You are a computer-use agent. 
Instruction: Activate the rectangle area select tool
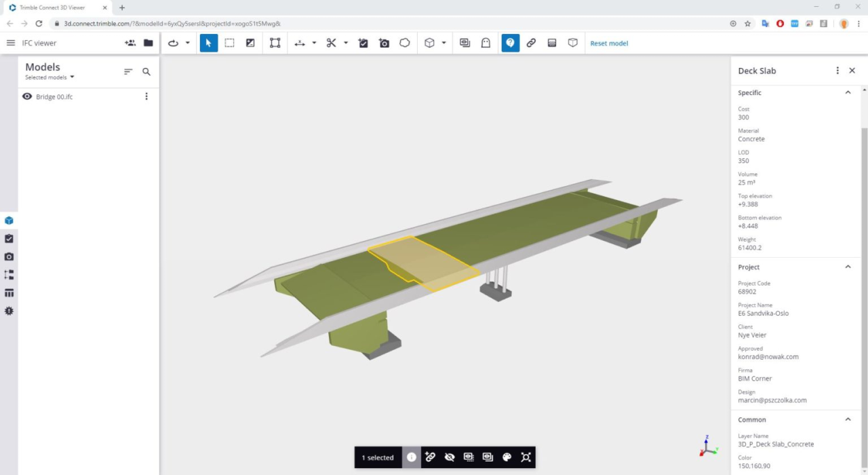(x=229, y=43)
